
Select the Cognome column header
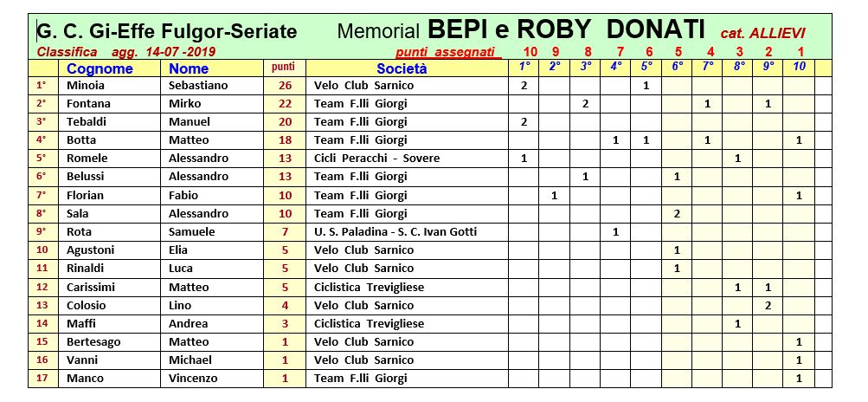tap(100, 68)
